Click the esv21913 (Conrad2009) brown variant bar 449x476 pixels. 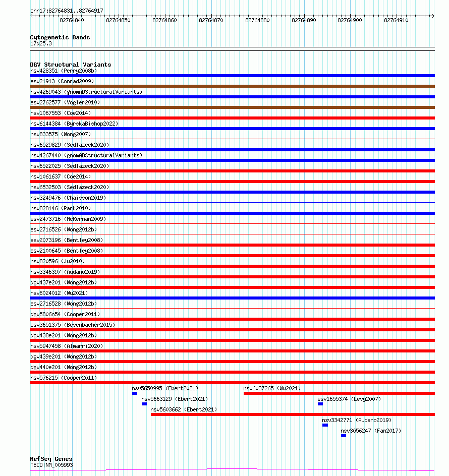233,86
